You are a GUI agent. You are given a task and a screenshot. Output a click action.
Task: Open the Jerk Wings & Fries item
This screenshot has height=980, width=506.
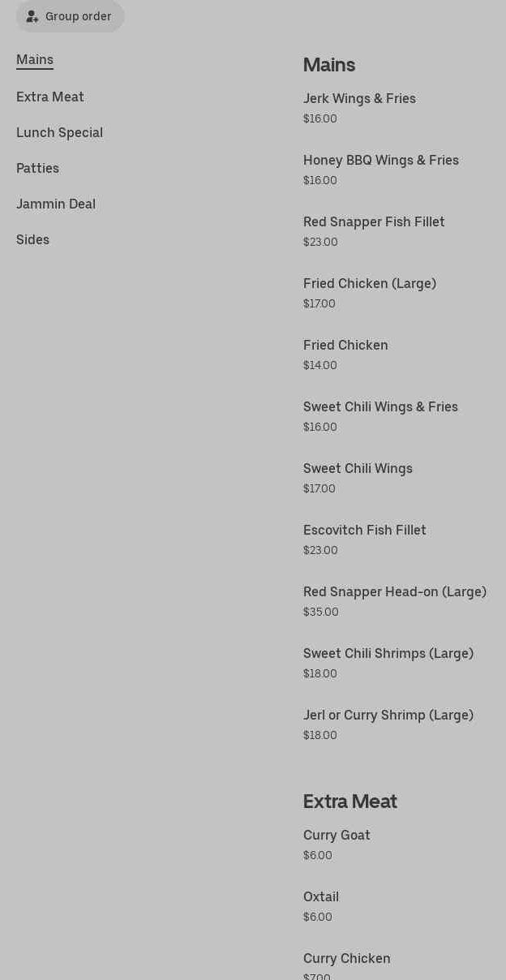point(359,99)
